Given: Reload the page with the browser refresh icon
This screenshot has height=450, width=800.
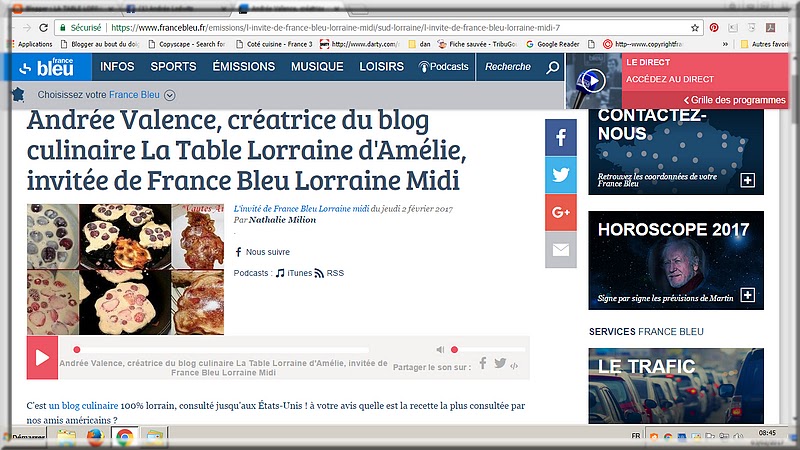Looking at the screenshot, I should point(44,28).
